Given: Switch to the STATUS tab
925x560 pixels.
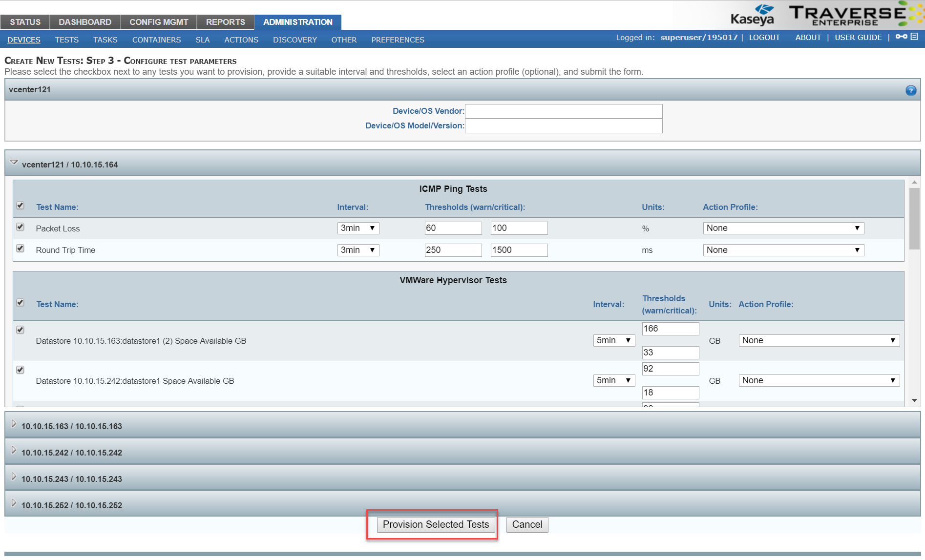Looking at the screenshot, I should point(25,22).
